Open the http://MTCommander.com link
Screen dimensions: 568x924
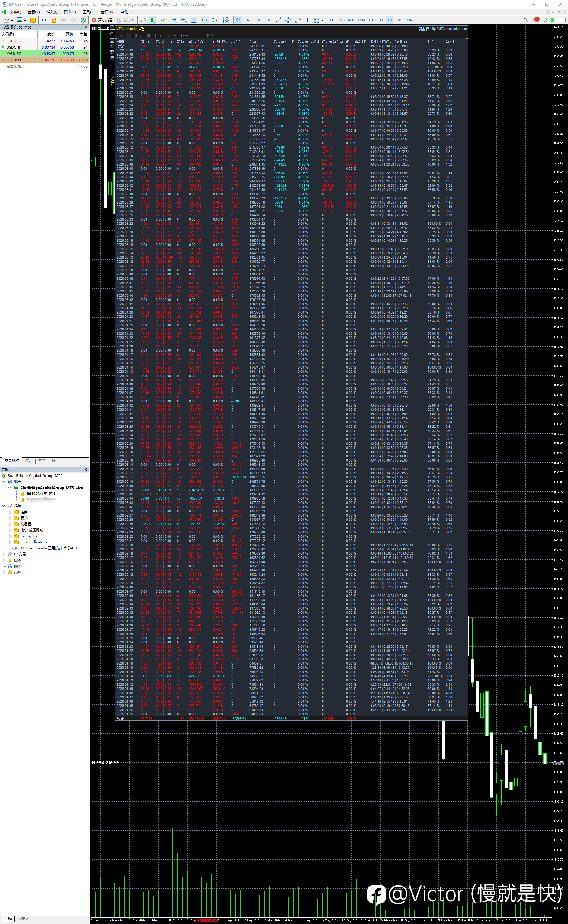(x=448, y=29)
